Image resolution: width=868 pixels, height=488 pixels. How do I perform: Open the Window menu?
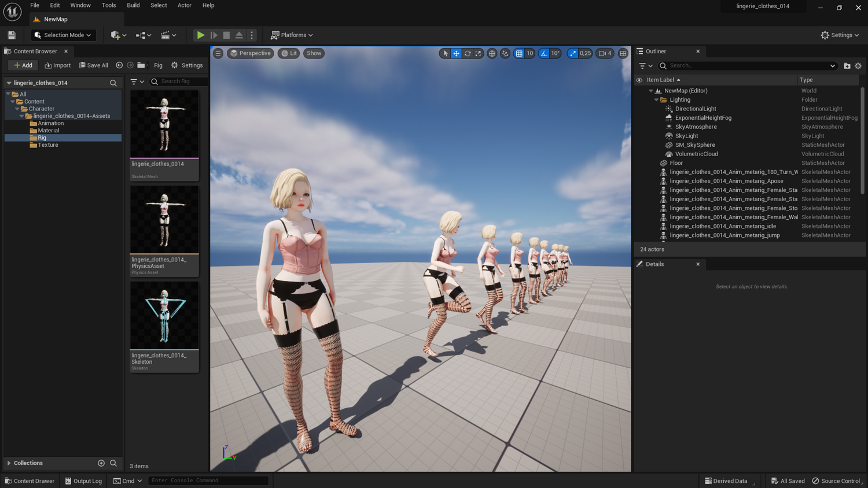point(80,5)
